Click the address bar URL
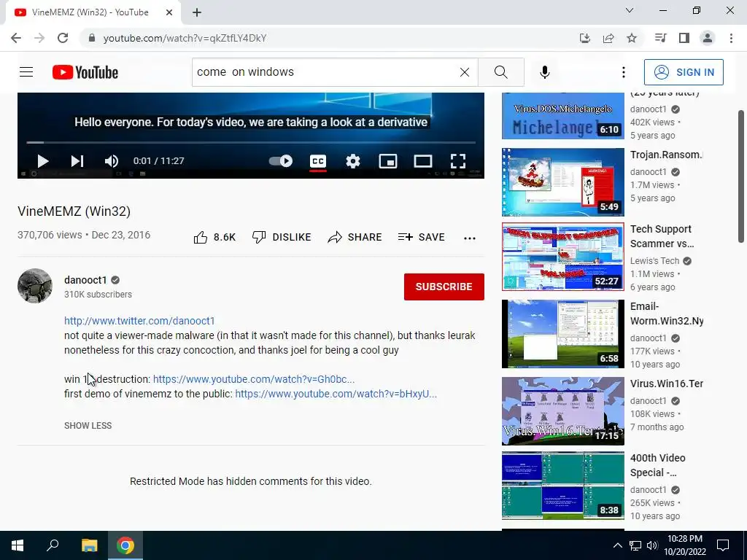The image size is (747, 560). point(185,38)
